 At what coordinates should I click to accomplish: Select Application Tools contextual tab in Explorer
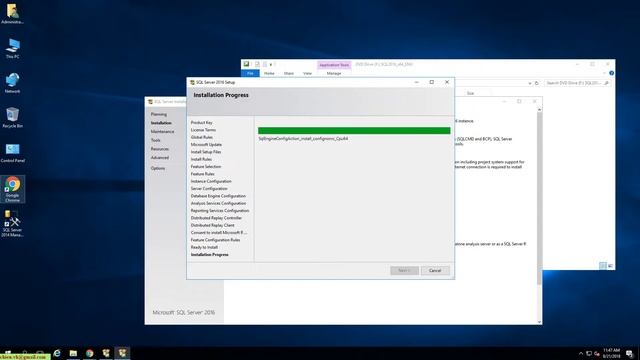(334, 65)
